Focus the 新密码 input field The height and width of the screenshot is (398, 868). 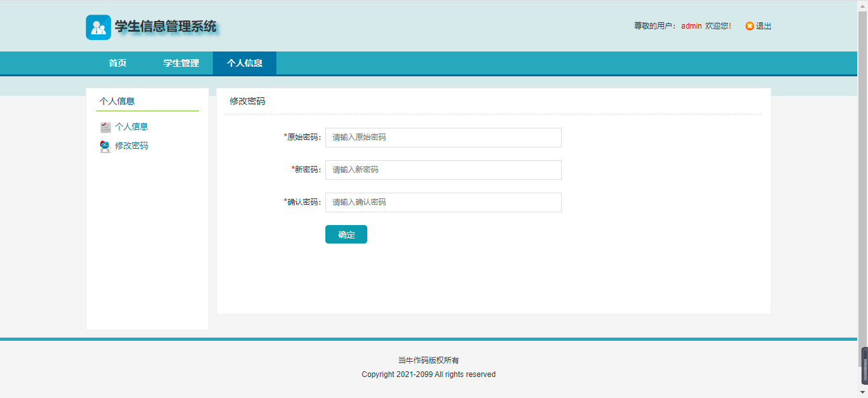(444, 170)
